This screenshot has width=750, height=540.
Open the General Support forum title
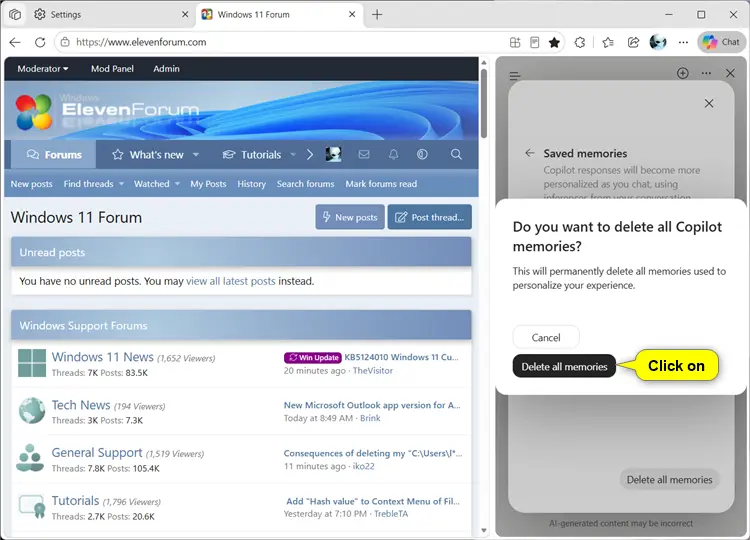click(x=97, y=452)
